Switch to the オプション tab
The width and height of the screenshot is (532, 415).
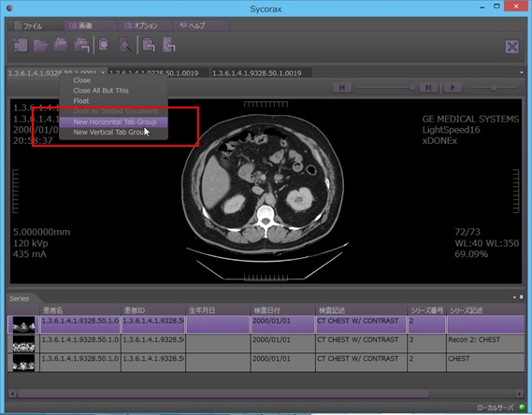click(142, 25)
